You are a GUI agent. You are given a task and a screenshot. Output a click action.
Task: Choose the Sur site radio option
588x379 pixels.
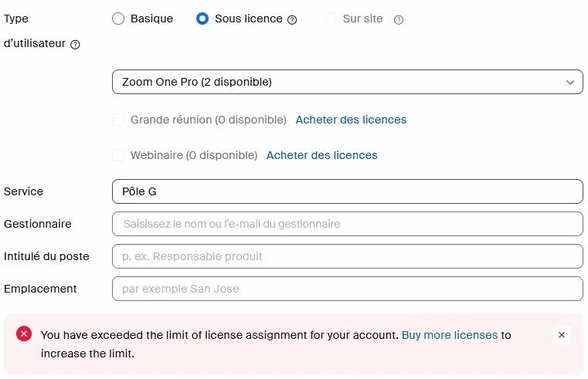[x=331, y=19]
